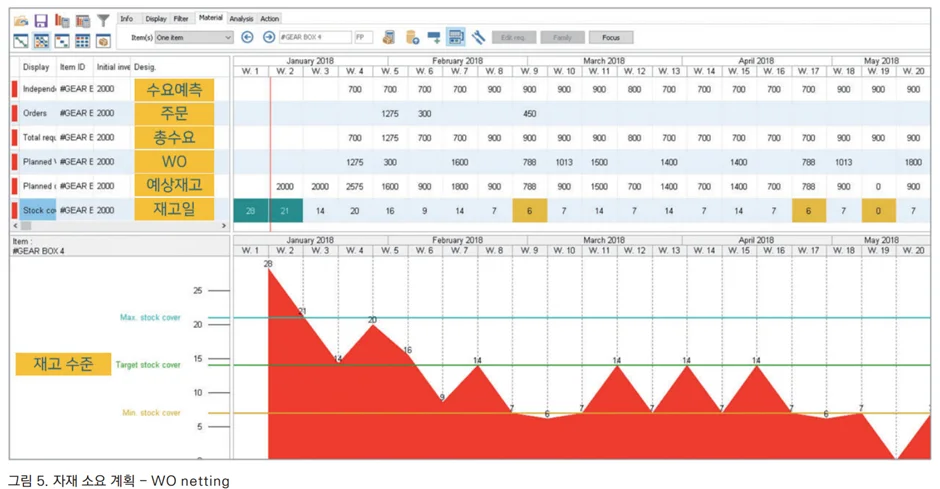Click the horizontal scrollbar right arrow
Viewport: 940px width, 489px height.
224,226
